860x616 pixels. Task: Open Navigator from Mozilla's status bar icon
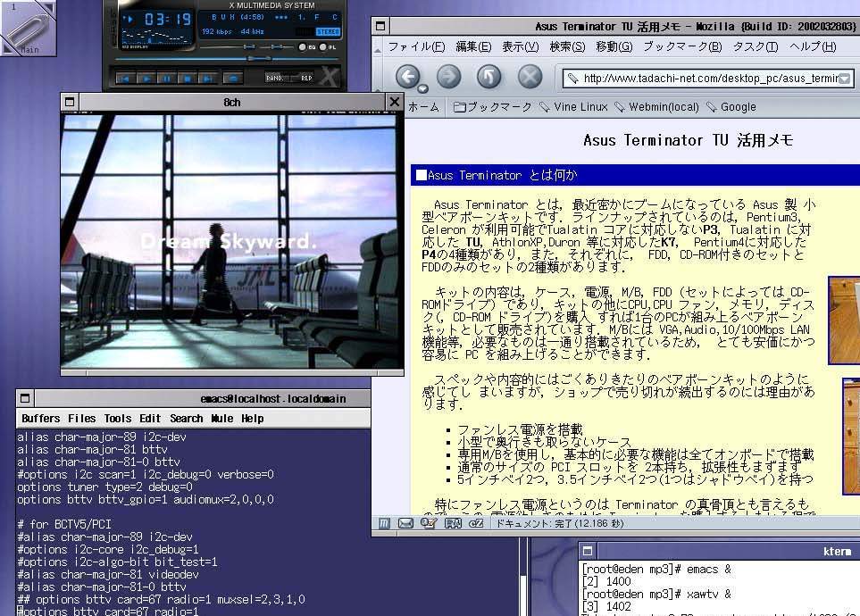[384, 523]
